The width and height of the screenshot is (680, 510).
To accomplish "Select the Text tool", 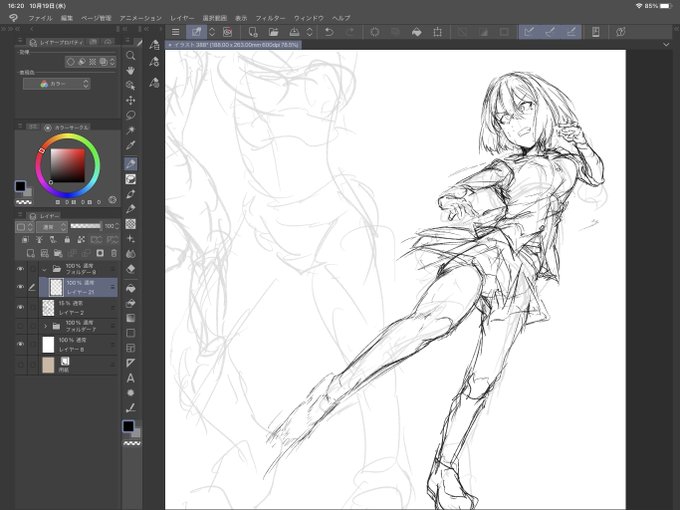I will click(131, 378).
